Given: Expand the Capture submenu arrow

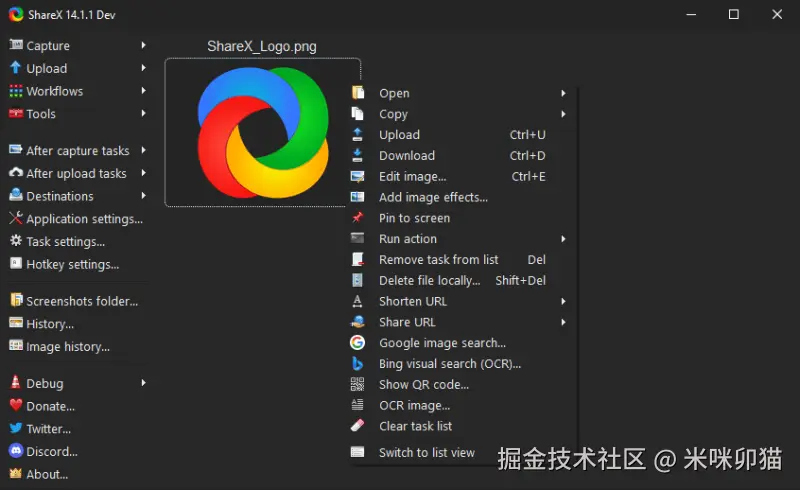Looking at the screenshot, I should pyautogui.click(x=143, y=45).
